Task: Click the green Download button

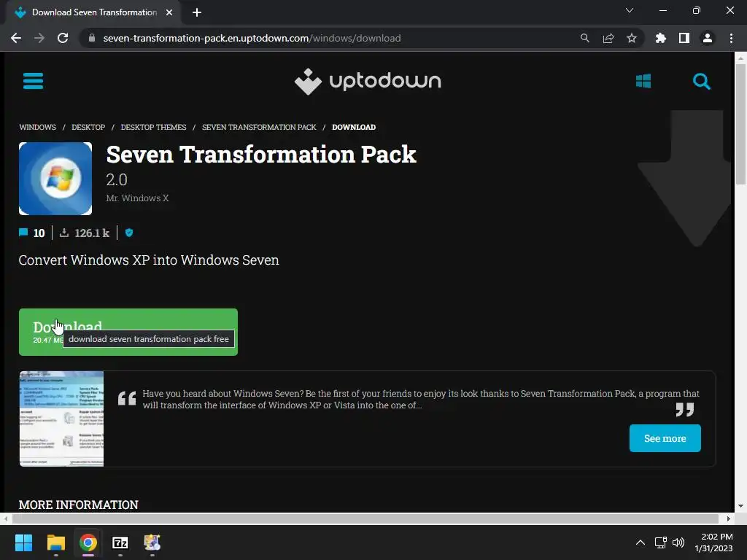Action: [128, 332]
